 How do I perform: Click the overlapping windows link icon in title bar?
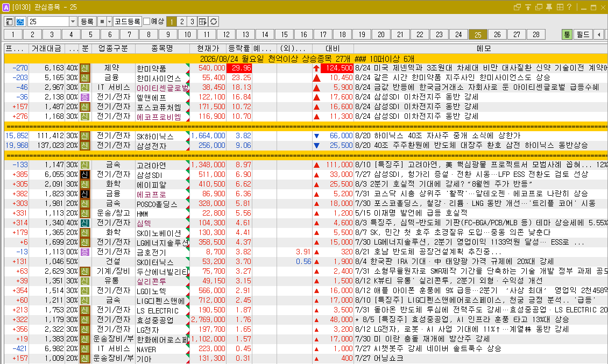(517, 7)
